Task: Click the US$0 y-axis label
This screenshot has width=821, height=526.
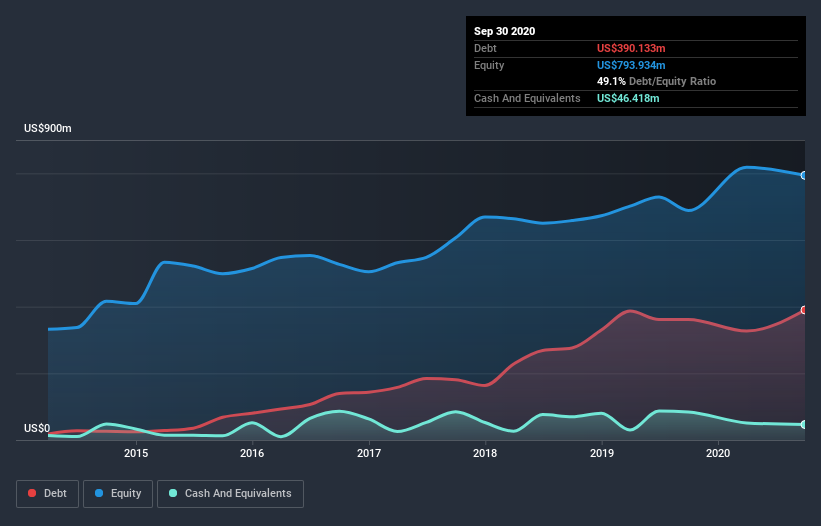Action: pos(37,428)
